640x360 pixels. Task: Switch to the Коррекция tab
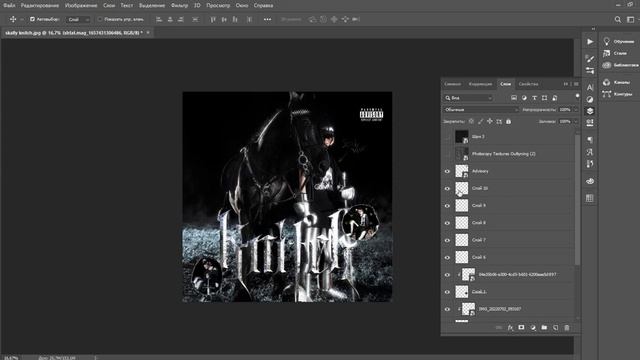(480, 84)
